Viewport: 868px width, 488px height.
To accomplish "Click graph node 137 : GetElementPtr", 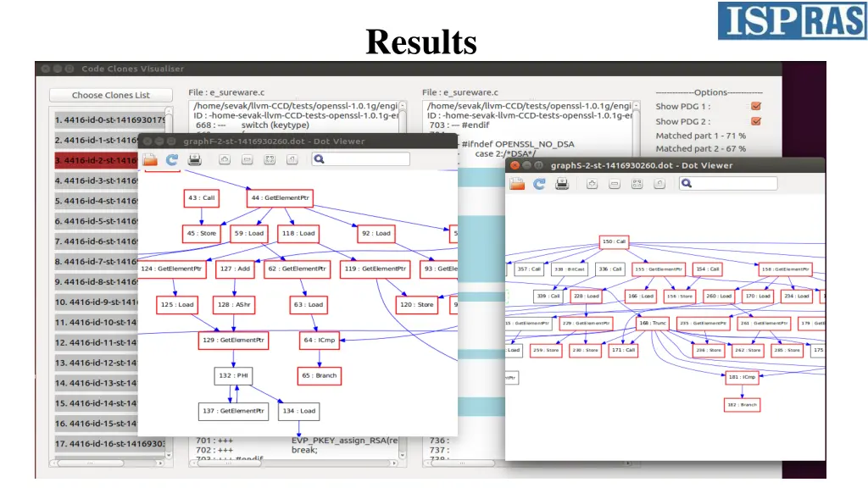I will click(x=234, y=411).
